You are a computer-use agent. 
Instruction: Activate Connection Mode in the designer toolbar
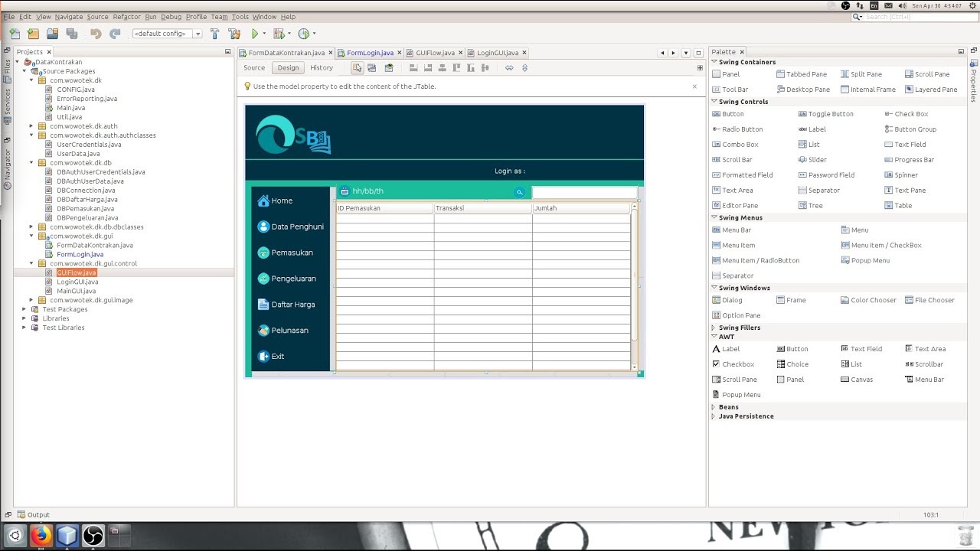[372, 68]
